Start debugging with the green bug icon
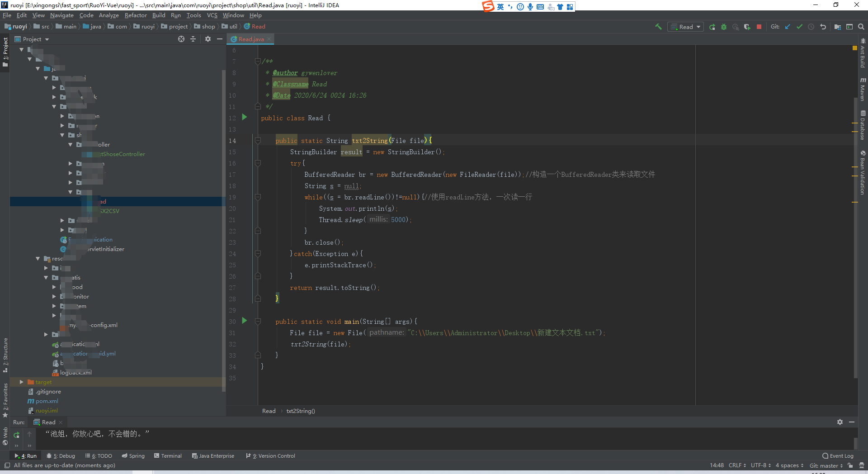This screenshot has height=474, width=868. [x=724, y=27]
